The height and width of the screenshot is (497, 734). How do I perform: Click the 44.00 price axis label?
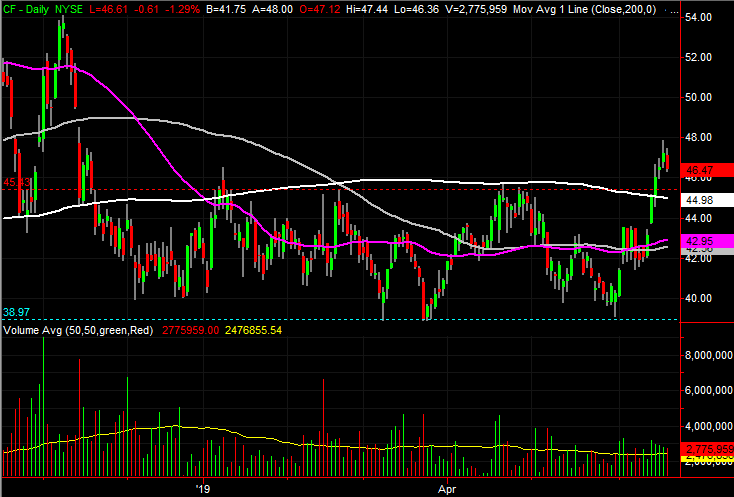pyautogui.click(x=698, y=218)
